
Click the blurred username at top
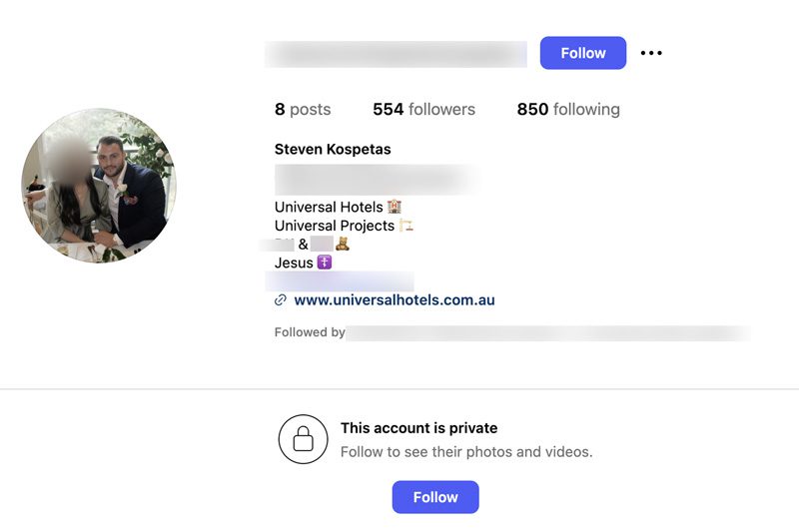tap(396, 54)
